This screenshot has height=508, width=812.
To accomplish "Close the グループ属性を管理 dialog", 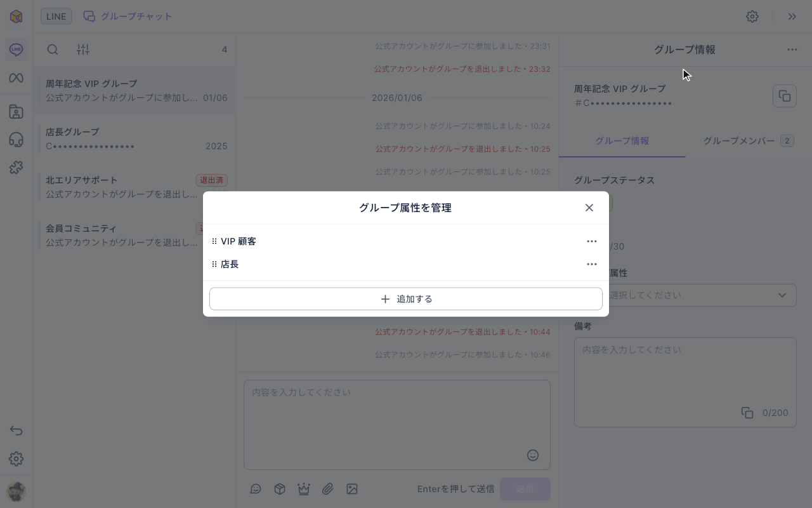I will click(x=589, y=208).
